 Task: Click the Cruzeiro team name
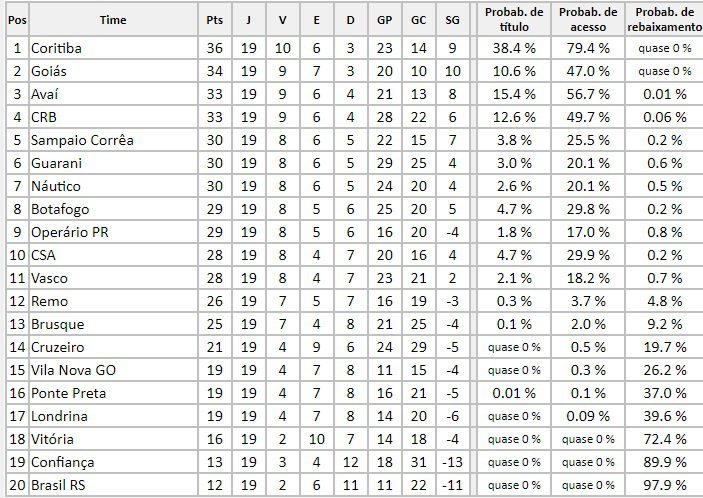point(58,347)
